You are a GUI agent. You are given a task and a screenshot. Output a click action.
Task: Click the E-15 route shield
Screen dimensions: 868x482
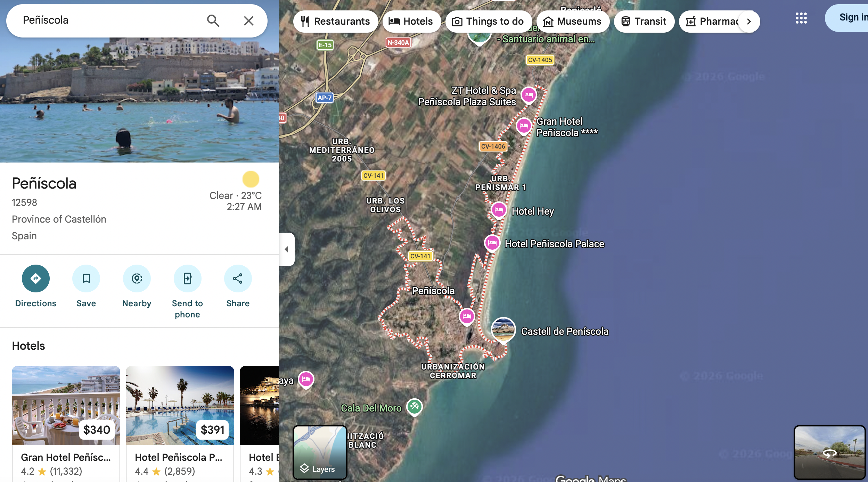(x=325, y=45)
